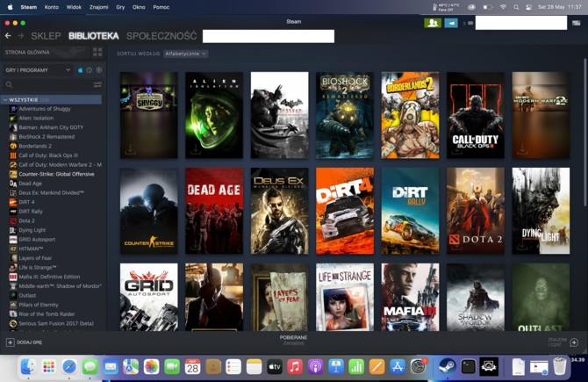Go back with the left arrow
The height and width of the screenshot is (382, 588).
coord(8,36)
